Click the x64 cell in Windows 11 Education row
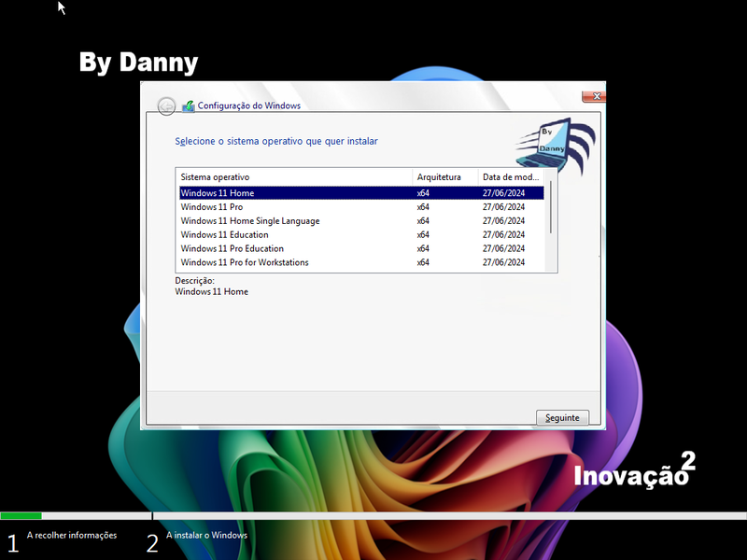This screenshot has height=560, width=747. coord(423,234)
